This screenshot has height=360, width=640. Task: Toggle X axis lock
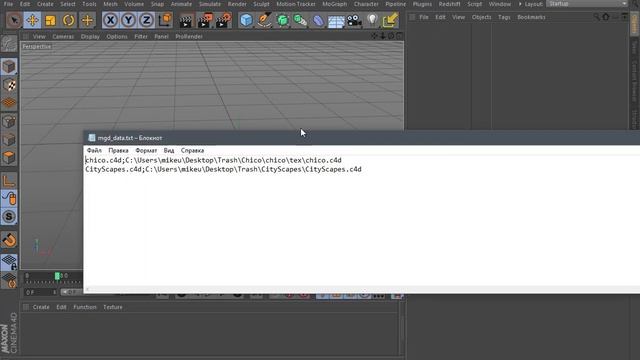click(110, 20)
